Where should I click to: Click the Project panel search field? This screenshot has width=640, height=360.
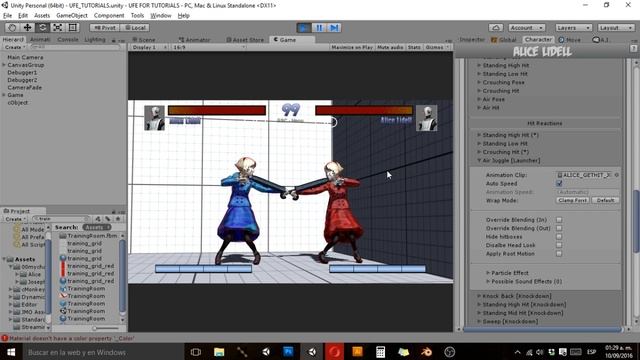(x=60, y=219)
